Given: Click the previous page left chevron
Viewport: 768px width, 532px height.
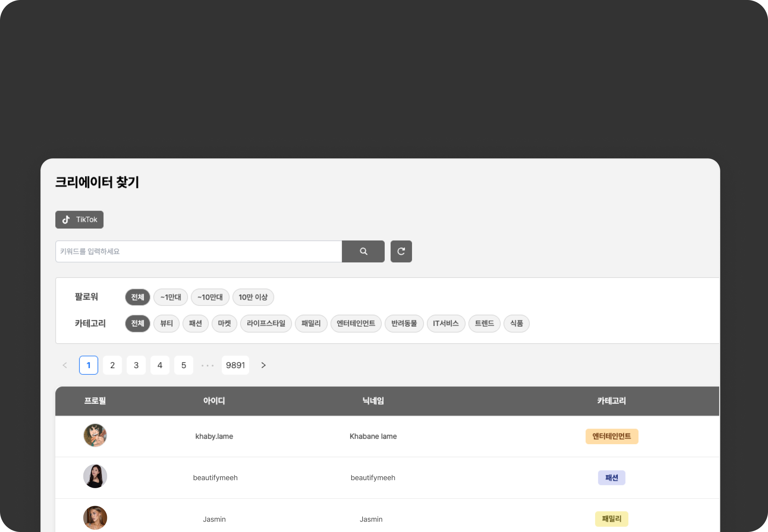Looking at the screenshot, I should [x=65, y=365].
